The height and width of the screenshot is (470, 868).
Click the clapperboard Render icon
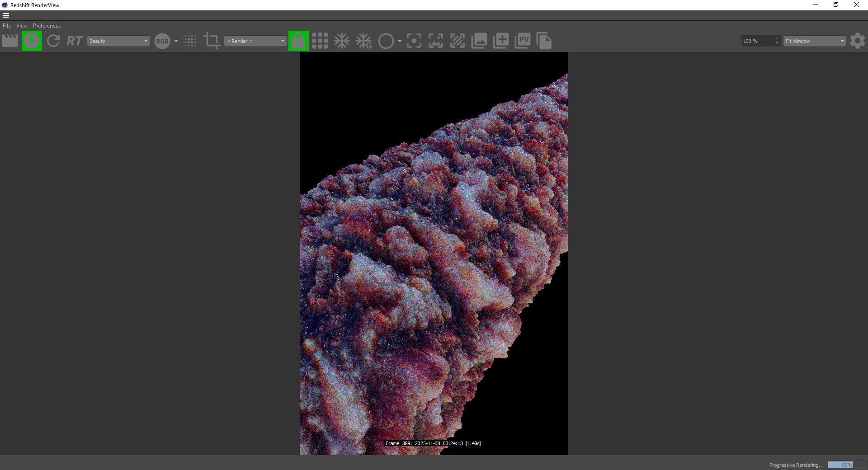click(x=10, y=41)
